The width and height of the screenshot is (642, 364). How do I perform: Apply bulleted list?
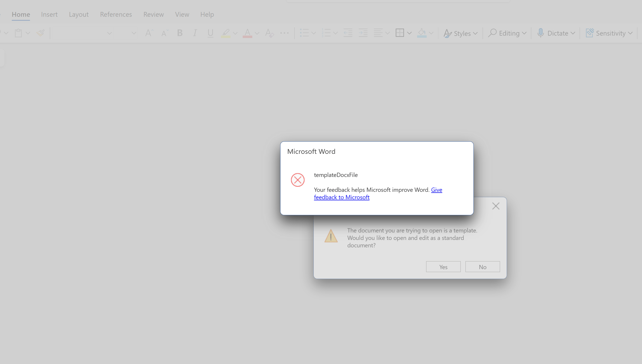click(x=305, y=33)
